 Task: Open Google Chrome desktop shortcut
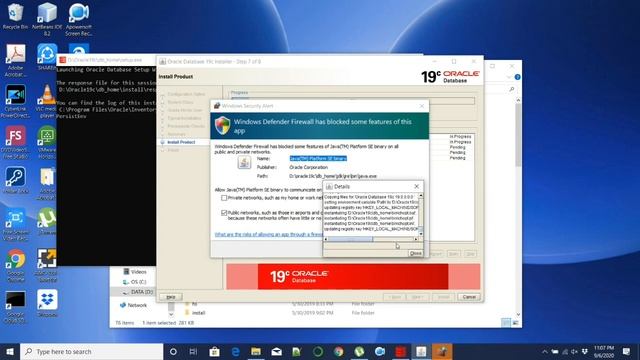[16, 265]
